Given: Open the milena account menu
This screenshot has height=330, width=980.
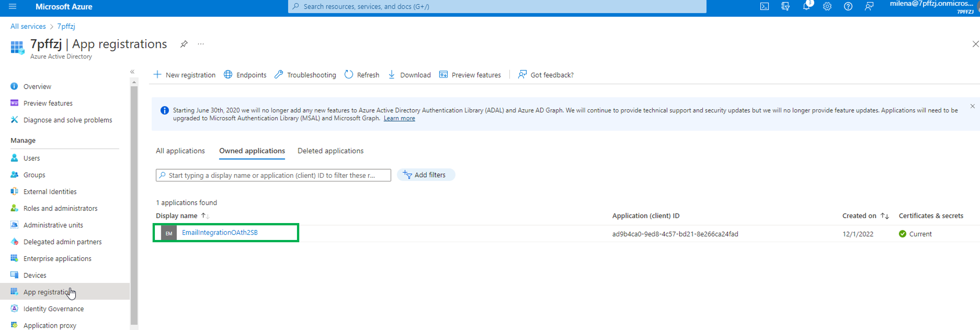Looking at the screenshot, I should tap(932, 7).
